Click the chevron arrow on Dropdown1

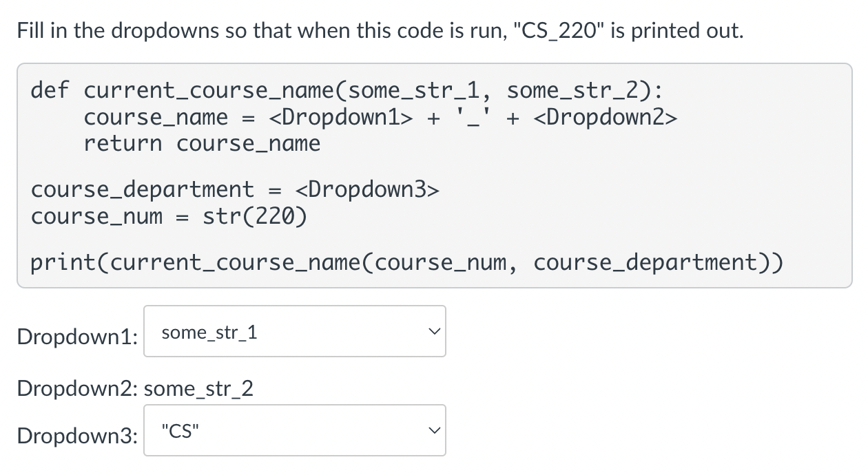pyautogui.click(x=434, y=331)
